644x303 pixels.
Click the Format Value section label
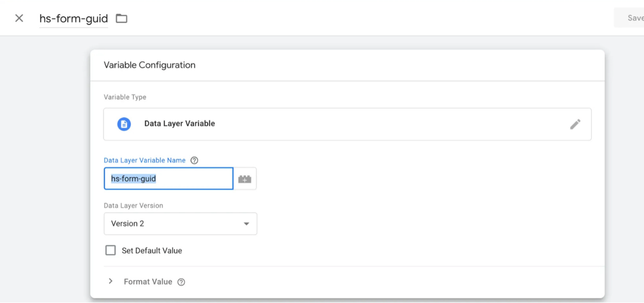click(x=148, y=282)
